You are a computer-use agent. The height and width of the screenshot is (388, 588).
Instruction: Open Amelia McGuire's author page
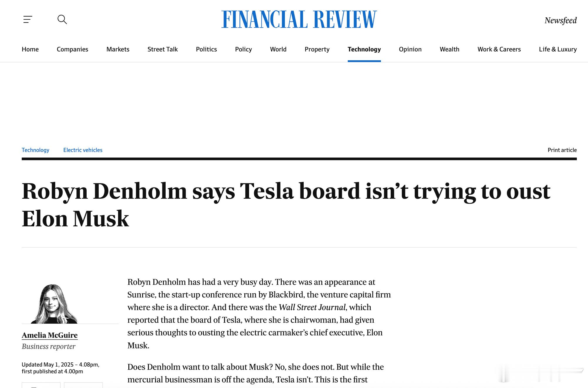50,335
